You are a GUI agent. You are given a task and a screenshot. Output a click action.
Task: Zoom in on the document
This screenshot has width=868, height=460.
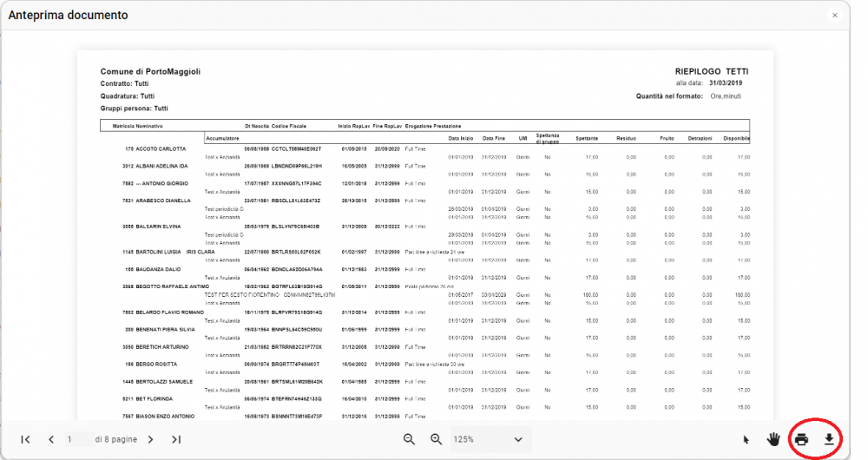point(437,439)
